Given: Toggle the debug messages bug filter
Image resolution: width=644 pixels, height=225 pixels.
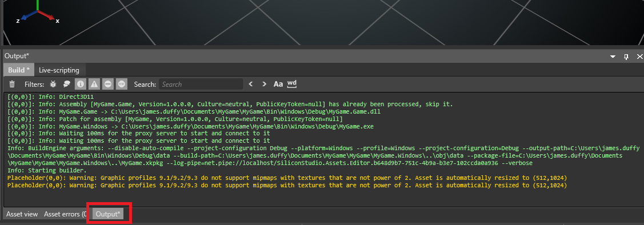Looking at the screenshot, I should (53, 84).
